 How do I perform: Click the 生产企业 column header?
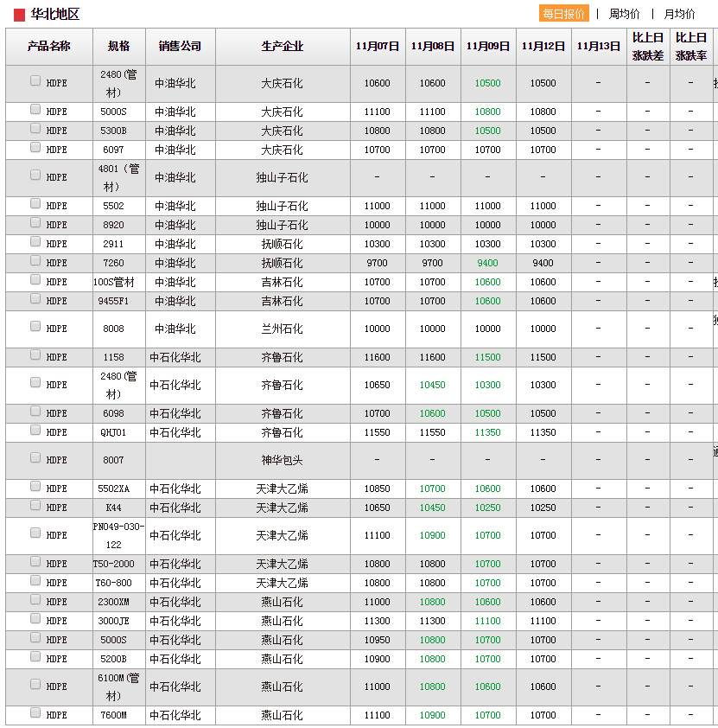tap(283, 47)
